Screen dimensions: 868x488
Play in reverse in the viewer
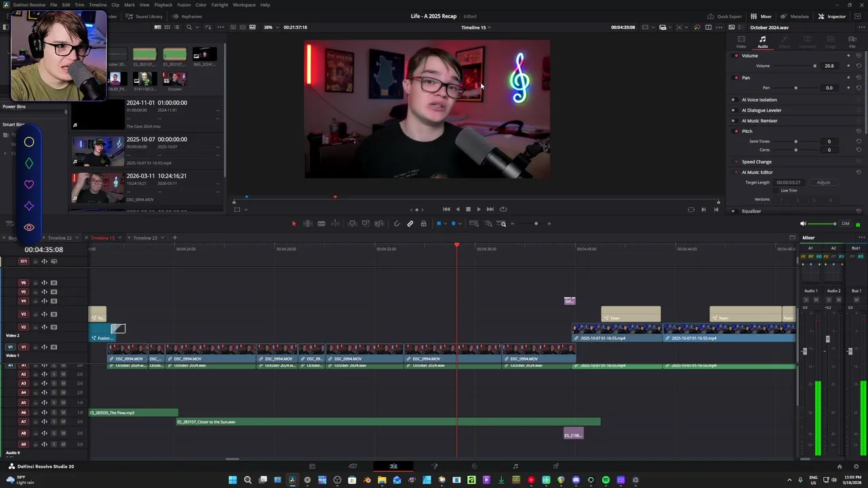point(457,209)
